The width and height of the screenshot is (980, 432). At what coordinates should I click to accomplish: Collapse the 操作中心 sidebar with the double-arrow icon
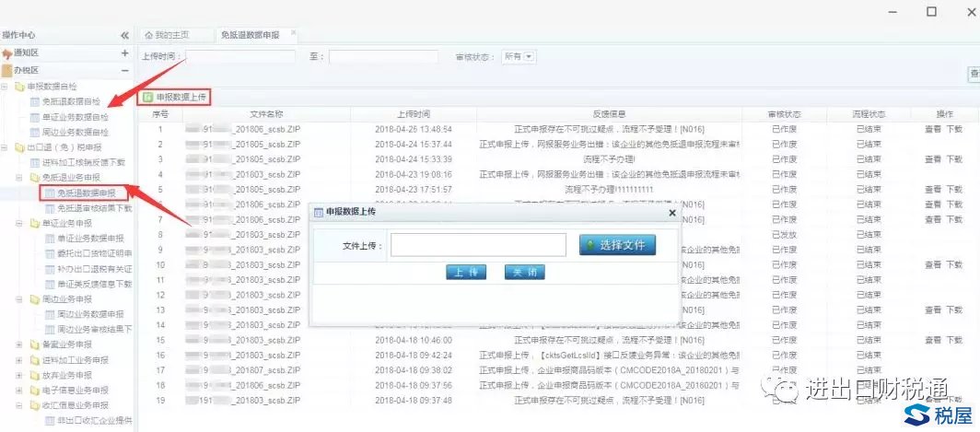(124, 36)
